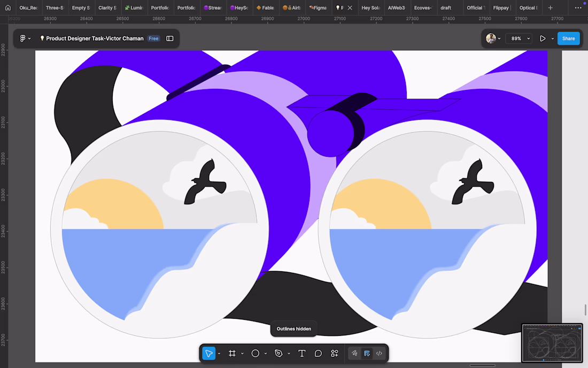Open the 89% zoom level dropdown
Screen dimensions: 588x368
coord(520,39)
